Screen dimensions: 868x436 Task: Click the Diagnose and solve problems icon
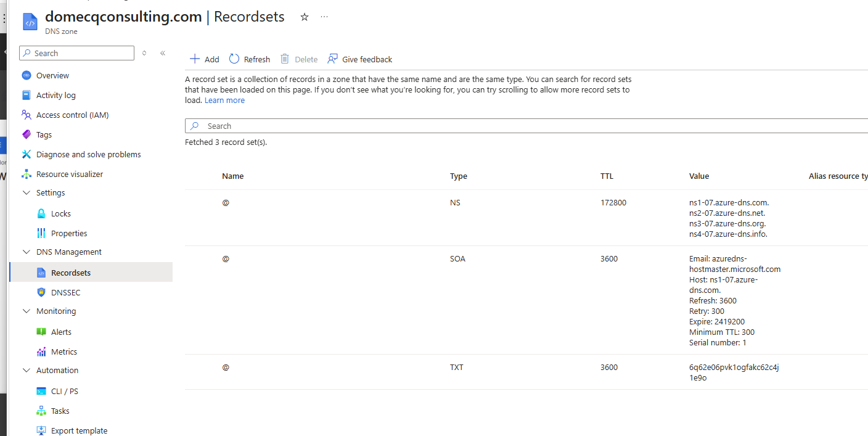tap(26, 154)
